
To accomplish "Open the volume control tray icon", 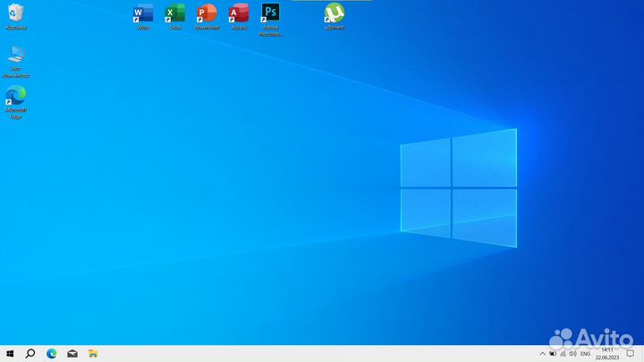I will coord(572,354).
